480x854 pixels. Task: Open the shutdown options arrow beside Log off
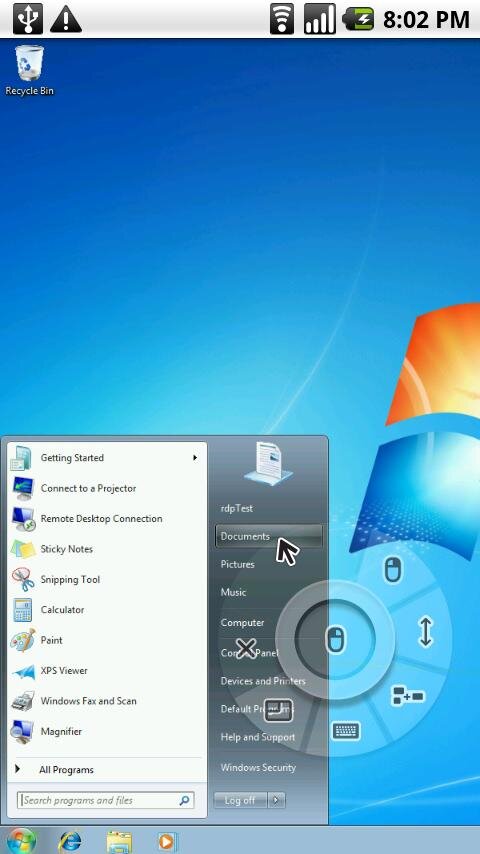click(x=277, y=800)
